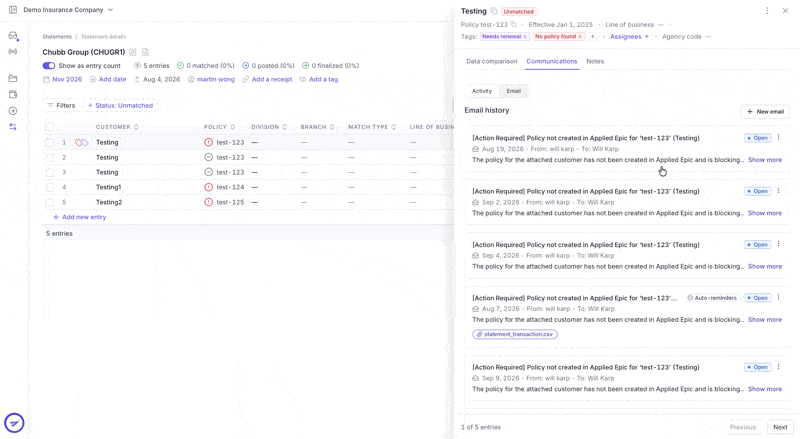Sort by the BRANCH column

coord(317,127)
